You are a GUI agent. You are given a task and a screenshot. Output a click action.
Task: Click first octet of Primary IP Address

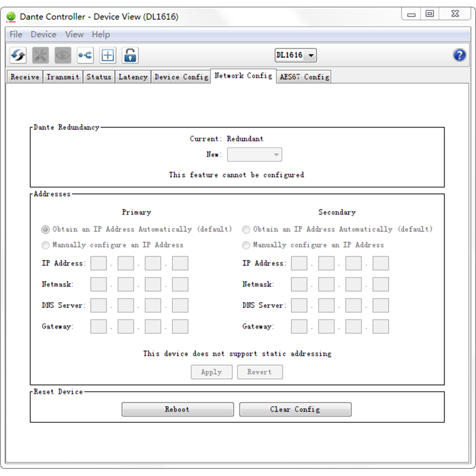[99, 263]
